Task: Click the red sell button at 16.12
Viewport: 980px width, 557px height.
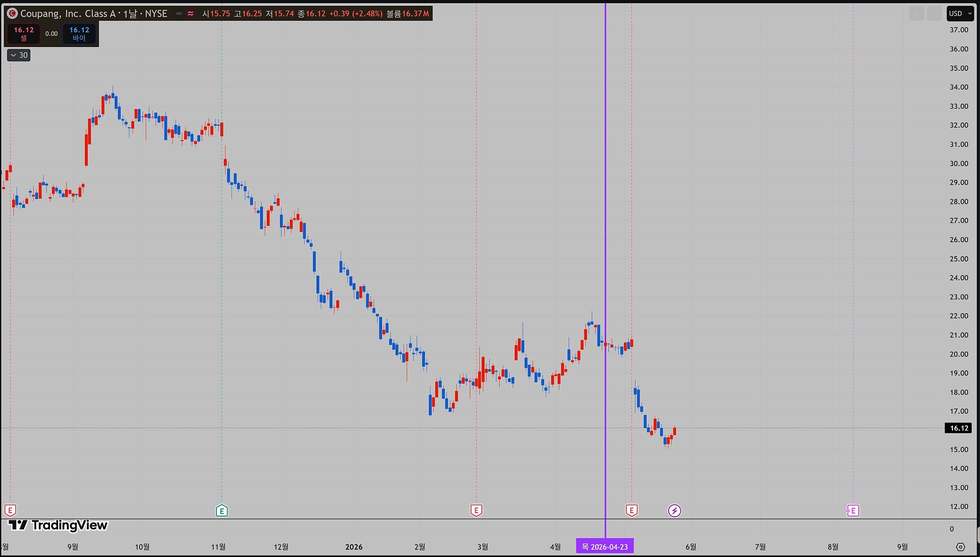Action: coord(24,34)
